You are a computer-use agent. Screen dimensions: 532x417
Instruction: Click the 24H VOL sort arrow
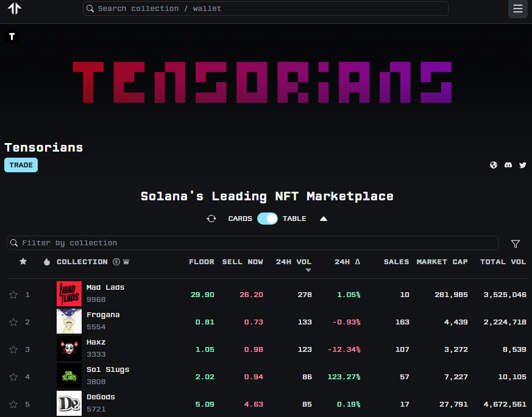[x=308, y=270]
